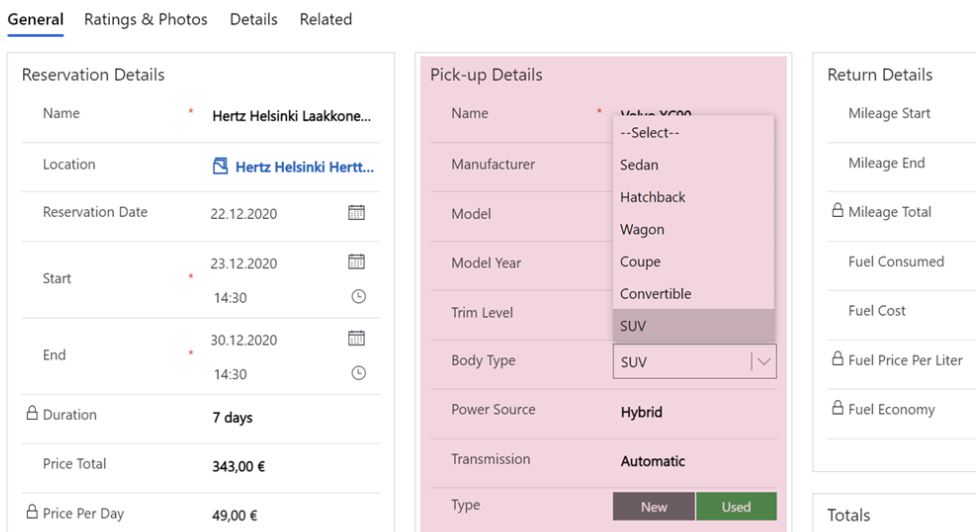976x532 pixels.
Task: Click the Location record icon
Action: coord(220,166)
